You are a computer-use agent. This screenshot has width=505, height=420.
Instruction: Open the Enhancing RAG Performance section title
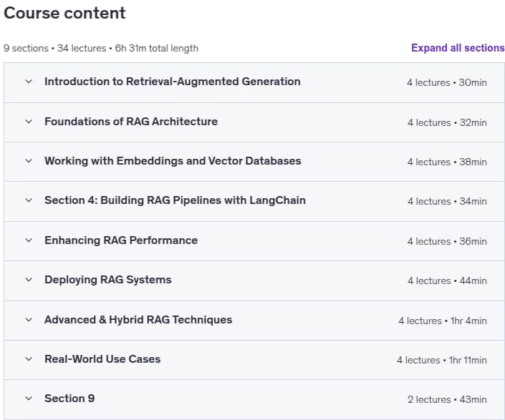pos(121,240)
